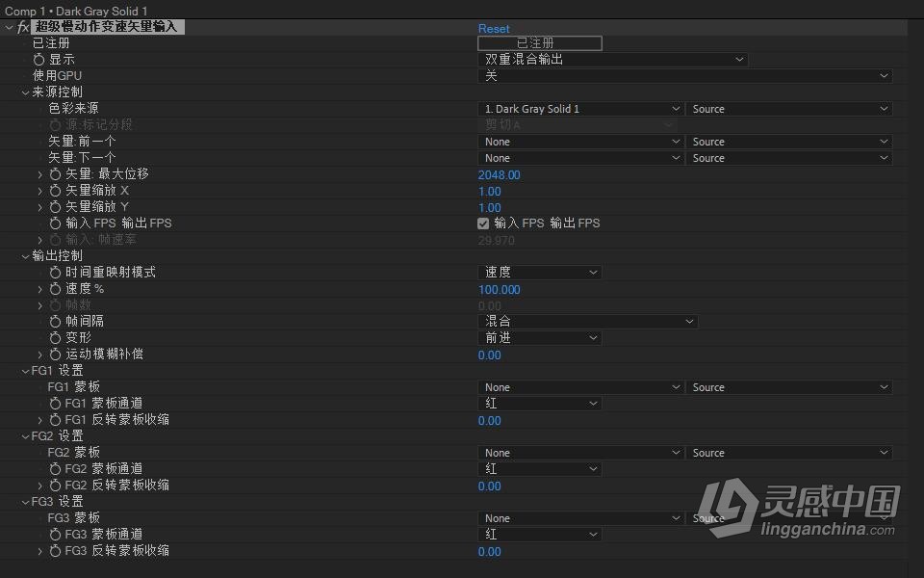Open the 时间重映射模式 速度 dropdown

[x=539, y=271]
